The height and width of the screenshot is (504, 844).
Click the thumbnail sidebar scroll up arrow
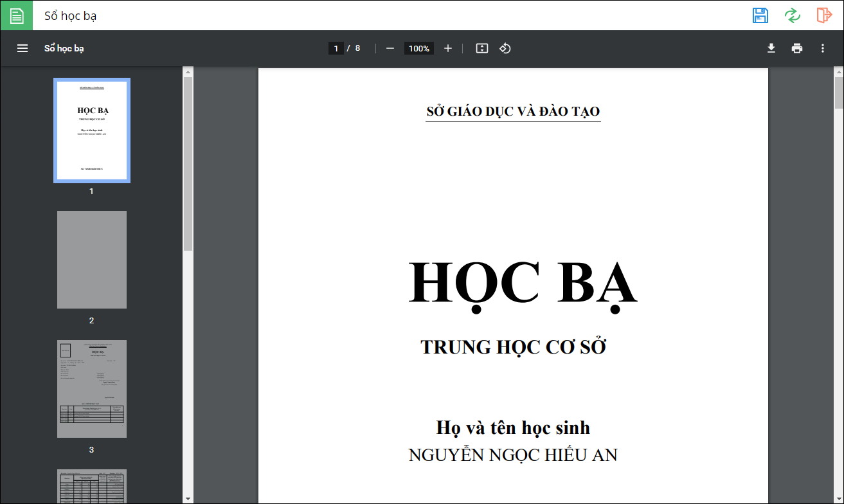tap(188, 71)
